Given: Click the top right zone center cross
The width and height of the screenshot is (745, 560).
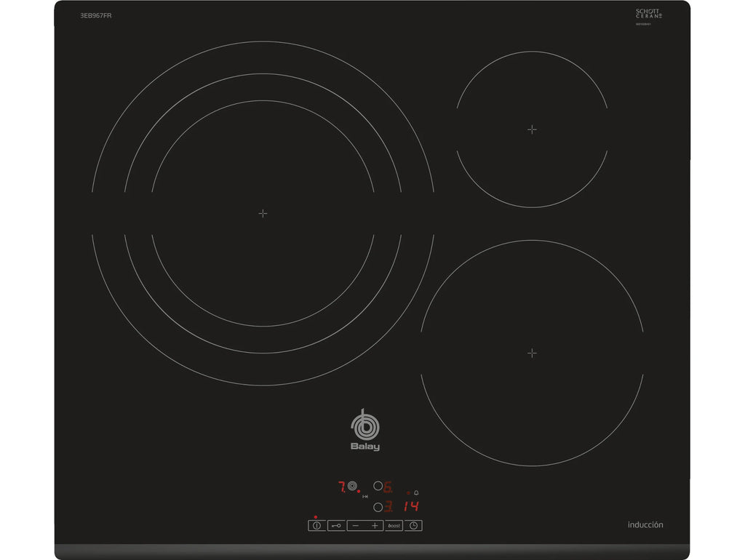Looking at the screenshot, I should pyautogui.click(x=532, y=129).
